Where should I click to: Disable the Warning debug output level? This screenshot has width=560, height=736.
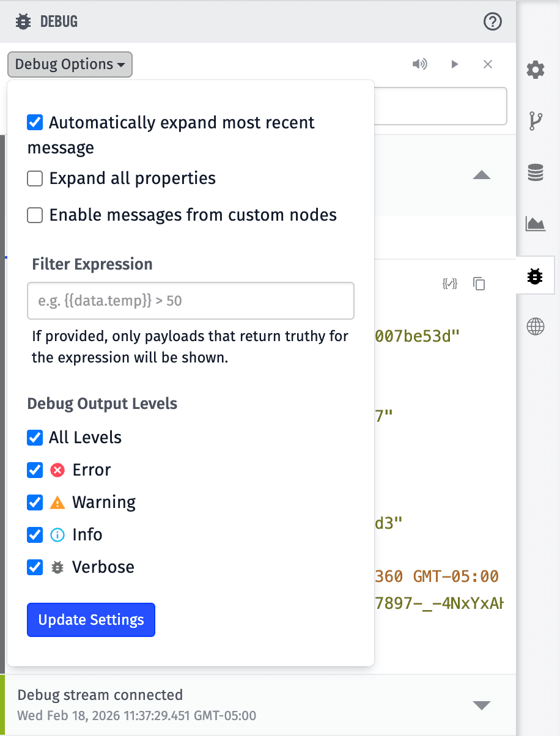(x=35, y=502)
